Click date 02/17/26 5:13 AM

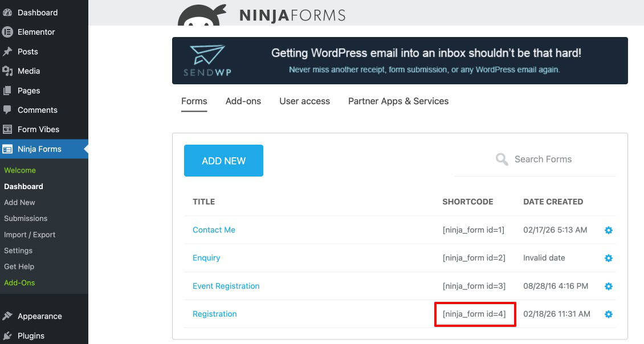click(x=555, y=230)
